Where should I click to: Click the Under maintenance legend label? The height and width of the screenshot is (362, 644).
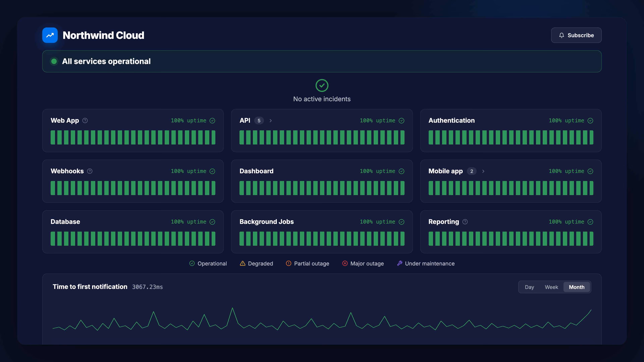click(x=430, y=264)
